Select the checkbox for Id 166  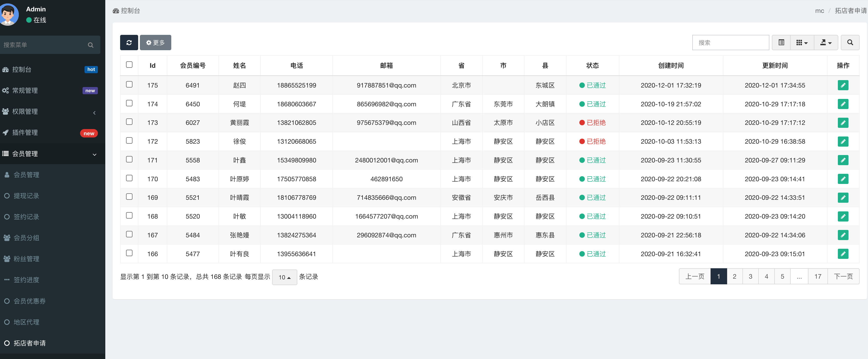[129, 253]
